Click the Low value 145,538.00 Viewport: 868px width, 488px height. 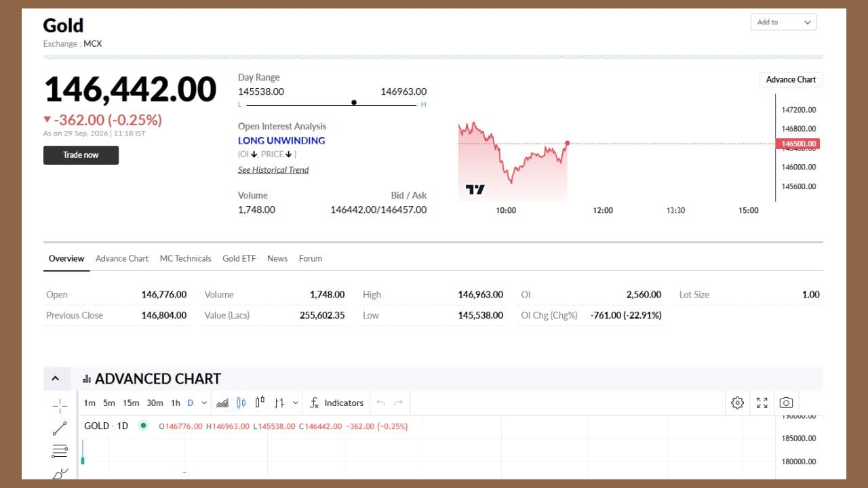[481, 315]
